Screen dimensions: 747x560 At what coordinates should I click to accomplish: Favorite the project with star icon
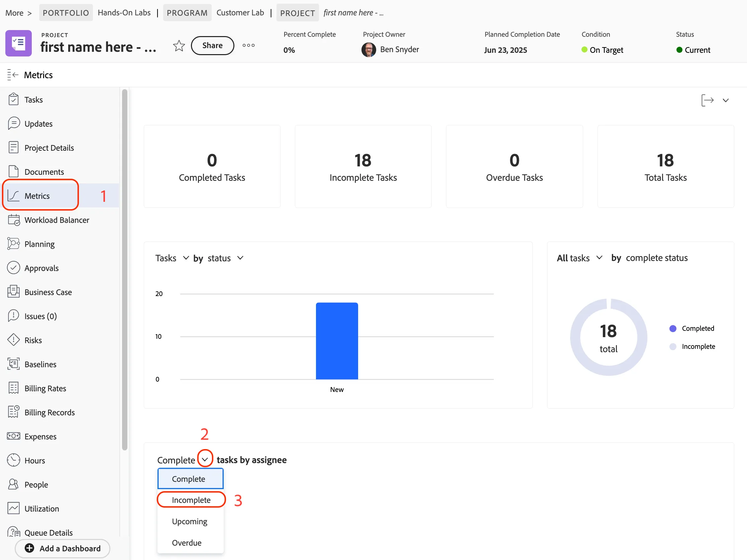coord(179,45)
